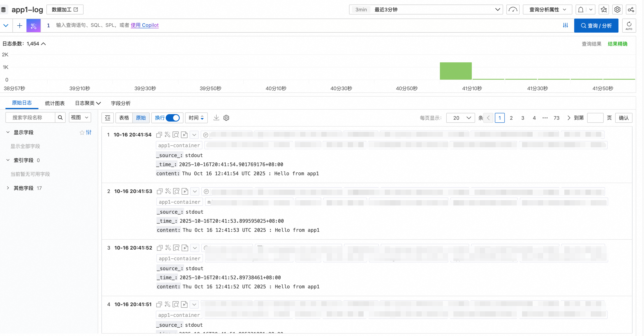The image size is (644, 336).
Task: Switch log display to 表格 mode
Action: 124,118
